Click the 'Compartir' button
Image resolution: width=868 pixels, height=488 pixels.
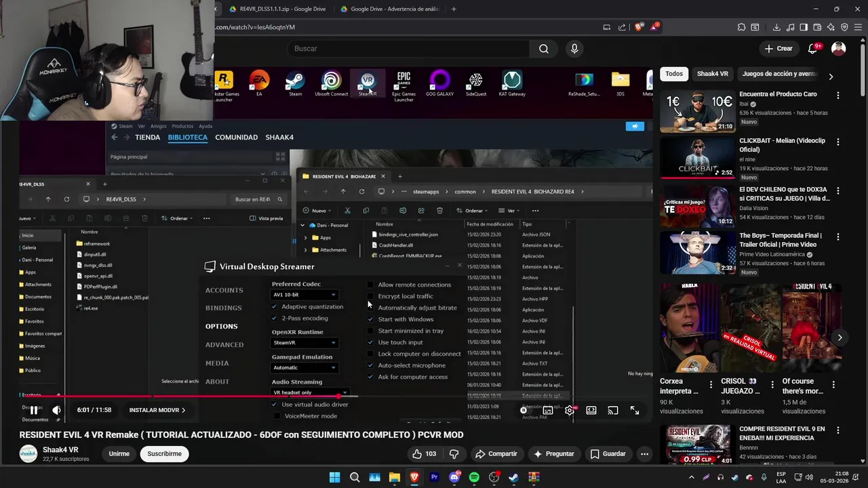click(x=496, y=454)
